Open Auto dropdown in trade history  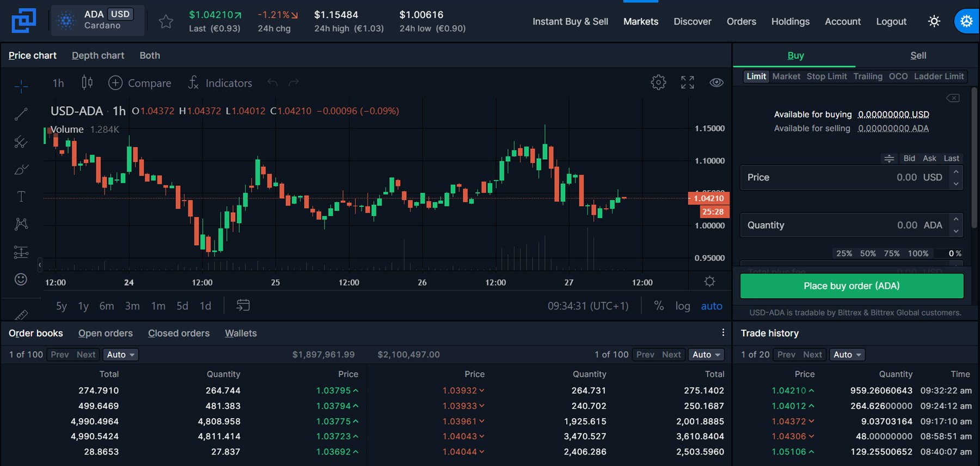coord(847,355)
